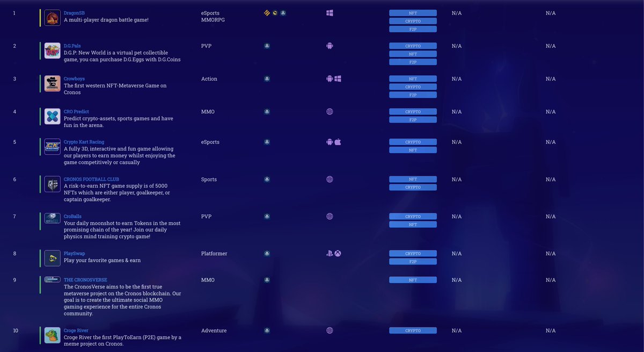Click the CRYPTO tag in DragonSB row

[413, 21]
